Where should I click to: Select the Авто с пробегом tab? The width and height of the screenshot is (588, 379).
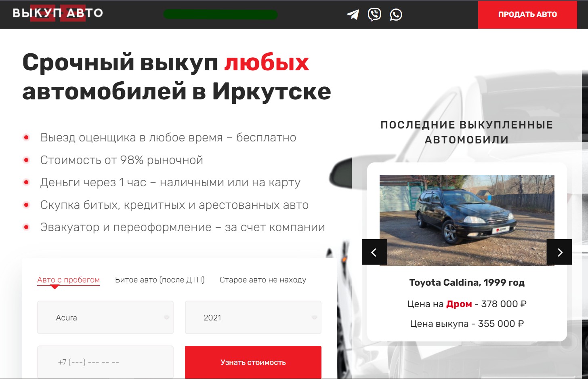tap(68, 280)
